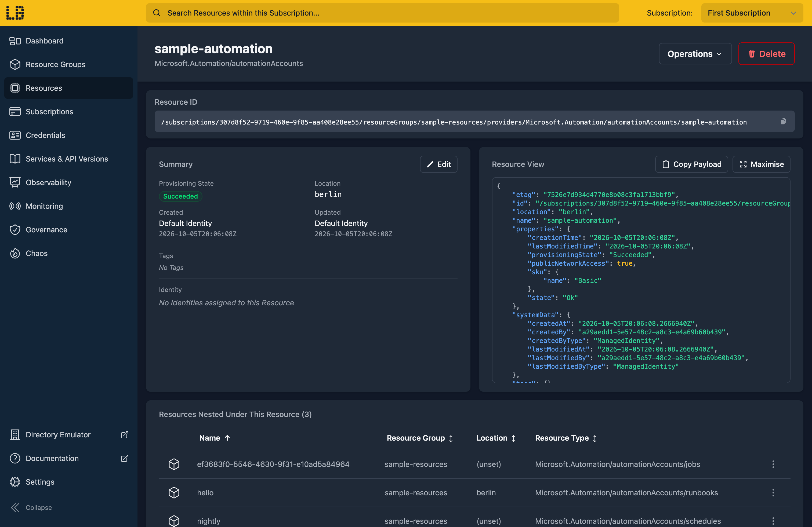Click cube icon of the nightly row
The height and width of the screenshot is (527, 812).
(x=174, y=521)
